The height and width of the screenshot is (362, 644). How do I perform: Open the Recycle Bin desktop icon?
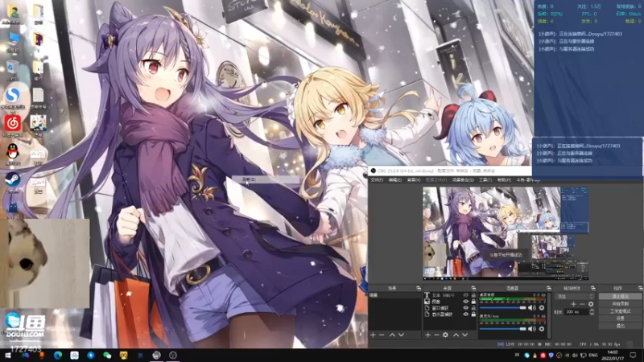(x=13, y=70)
